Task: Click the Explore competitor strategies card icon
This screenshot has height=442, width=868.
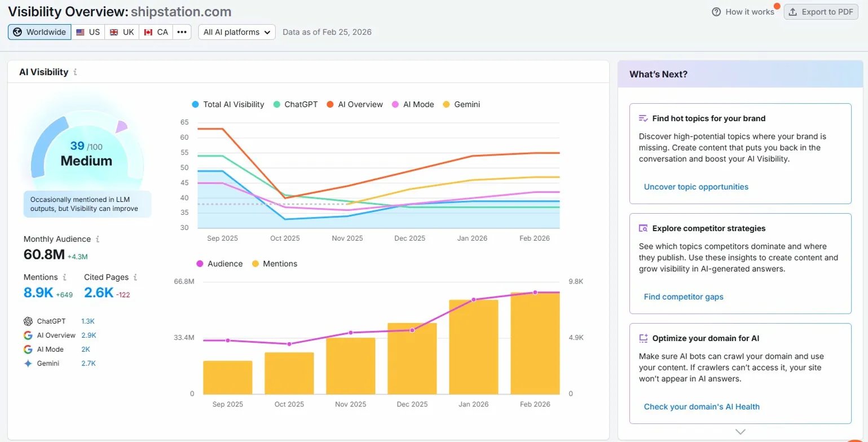Action: coord(643,228)
